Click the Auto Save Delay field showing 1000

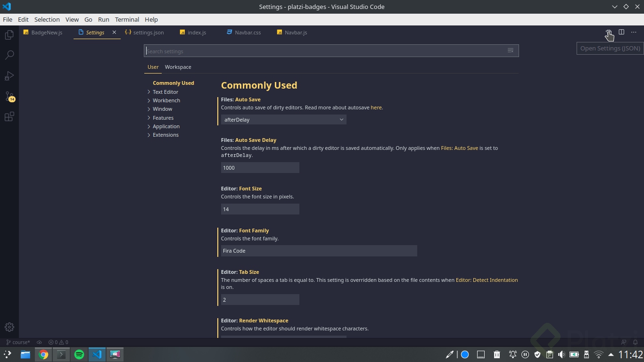tap(260, 168)
